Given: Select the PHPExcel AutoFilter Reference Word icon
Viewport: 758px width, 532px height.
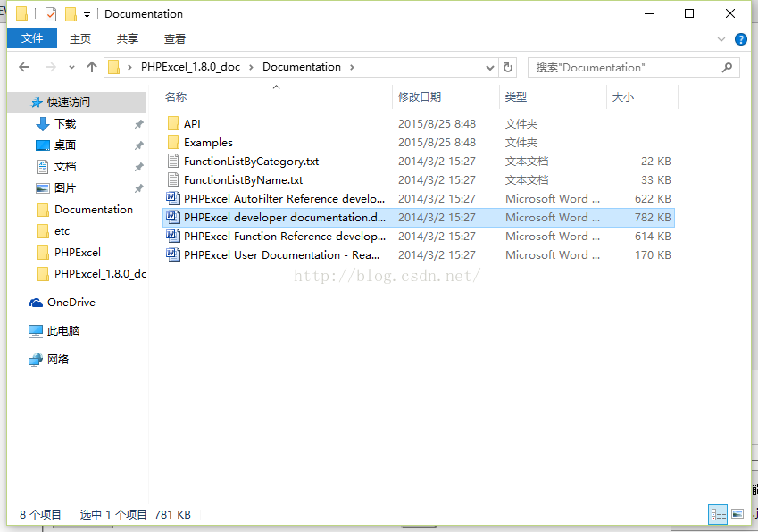Looking at the screenshot, I should [x=173, y=198].
